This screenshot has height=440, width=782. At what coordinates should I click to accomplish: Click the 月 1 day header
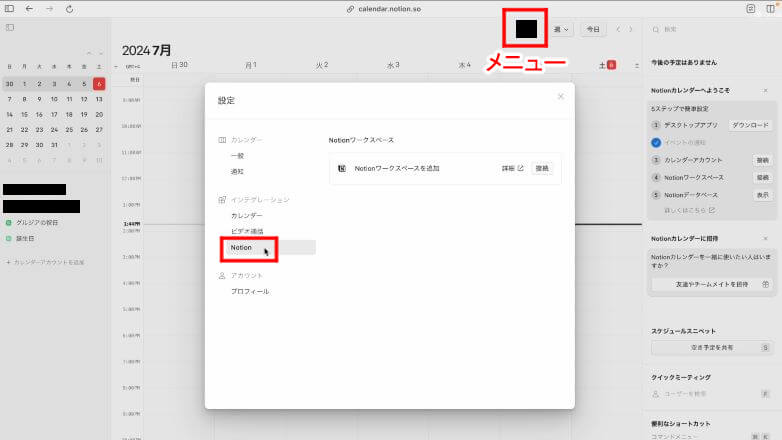pos(250,65)
